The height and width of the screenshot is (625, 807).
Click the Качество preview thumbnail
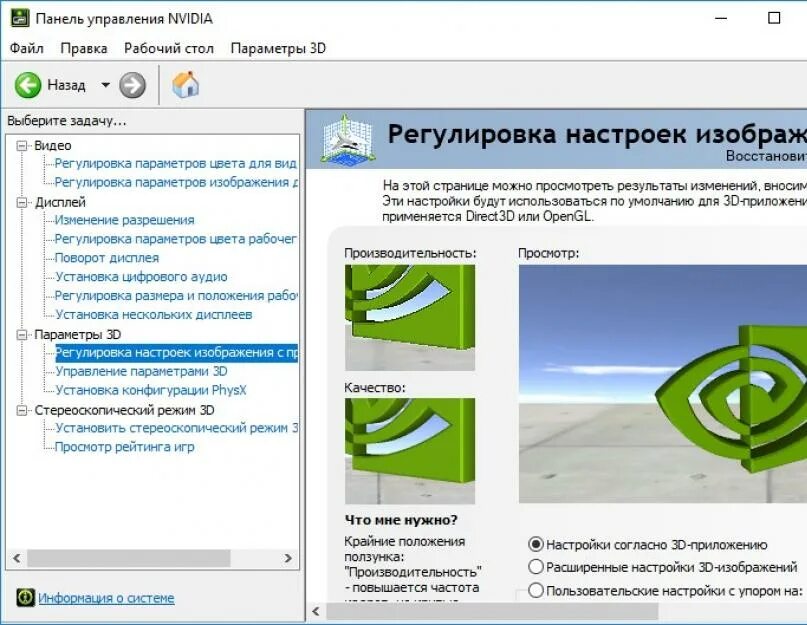(410, 451)
